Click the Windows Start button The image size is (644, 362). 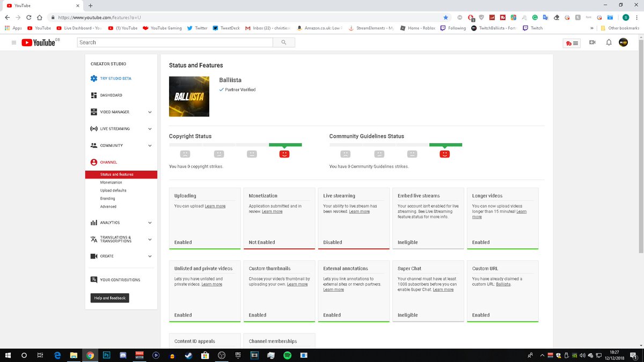coord(8,355)
